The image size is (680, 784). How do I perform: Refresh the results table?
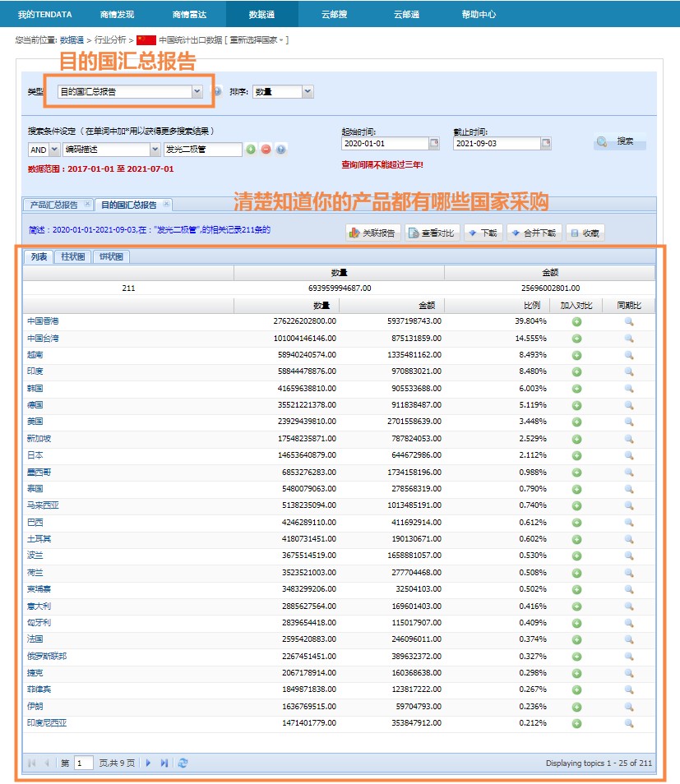[x=183, y=763]
